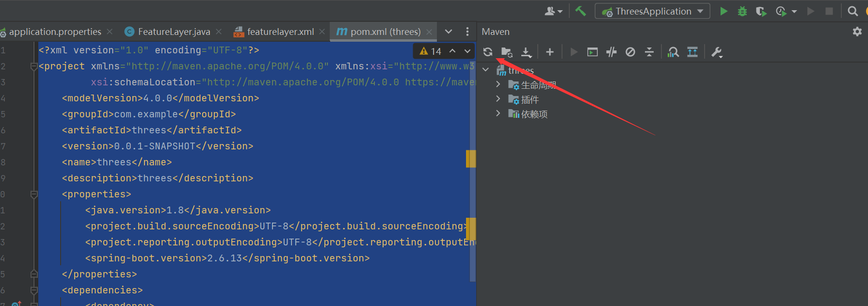Screen dimensions: 868x306
Task: Expand the 依赖项 node
Action: [498, 113]
